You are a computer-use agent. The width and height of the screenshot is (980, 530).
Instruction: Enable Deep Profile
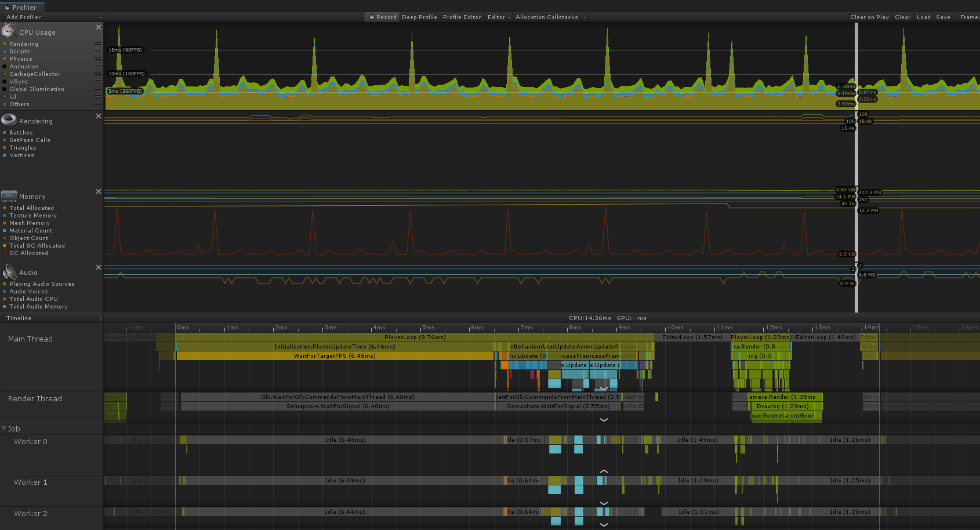click(x=419, y=17)
